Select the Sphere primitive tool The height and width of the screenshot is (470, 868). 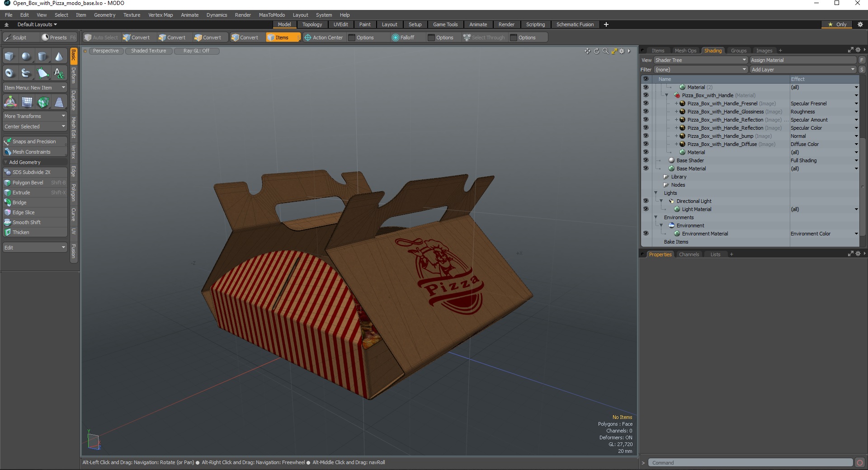pos(26,56)
